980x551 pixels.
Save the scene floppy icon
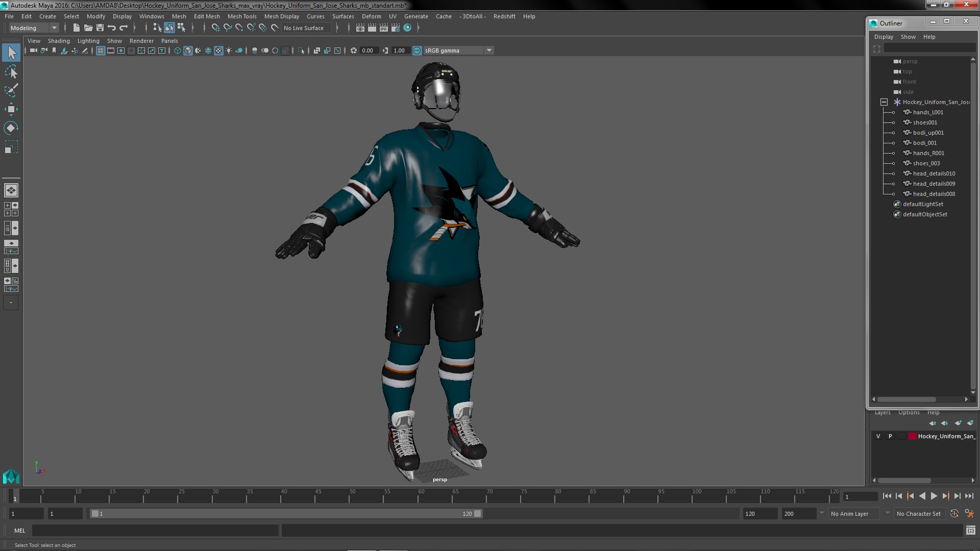pyautogui.click(x=100, y=28)
